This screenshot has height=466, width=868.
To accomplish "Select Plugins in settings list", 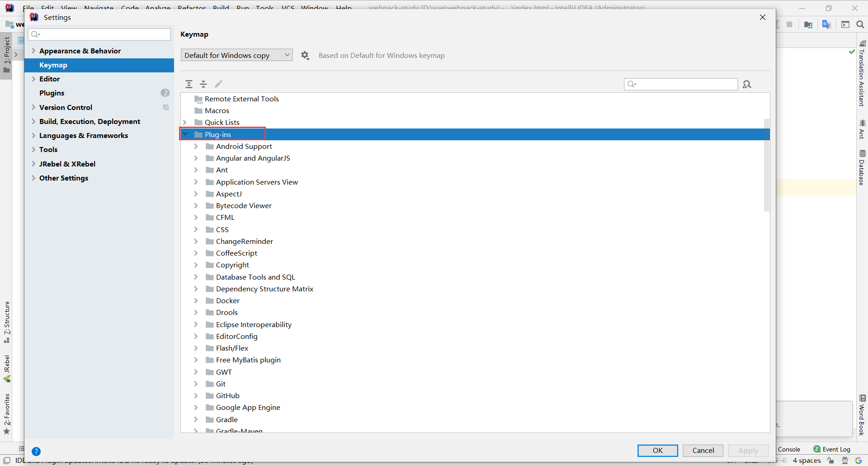I will 99,93.
